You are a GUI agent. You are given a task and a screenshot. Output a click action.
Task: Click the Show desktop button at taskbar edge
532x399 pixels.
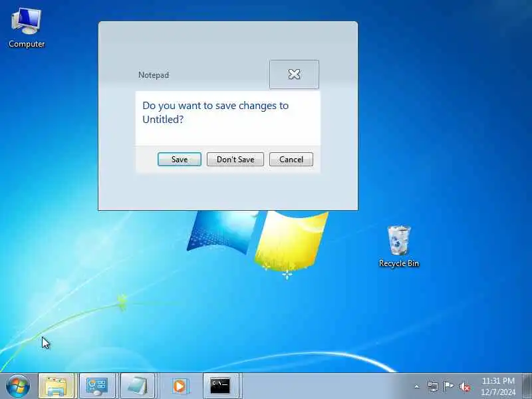tap(527, 386)
